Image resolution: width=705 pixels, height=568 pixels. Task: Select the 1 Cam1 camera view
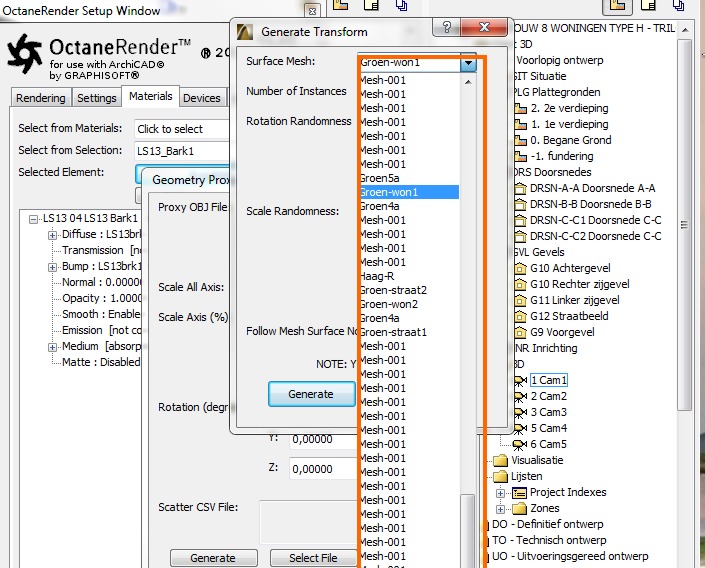pyautogui.click(x=549, y=380)
